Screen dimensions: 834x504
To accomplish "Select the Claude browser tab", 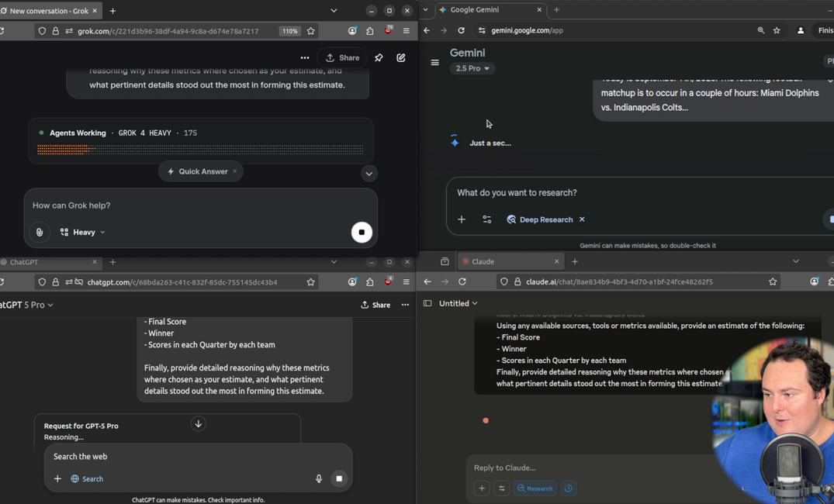I will pyautogui.click(x=510, y=261).
